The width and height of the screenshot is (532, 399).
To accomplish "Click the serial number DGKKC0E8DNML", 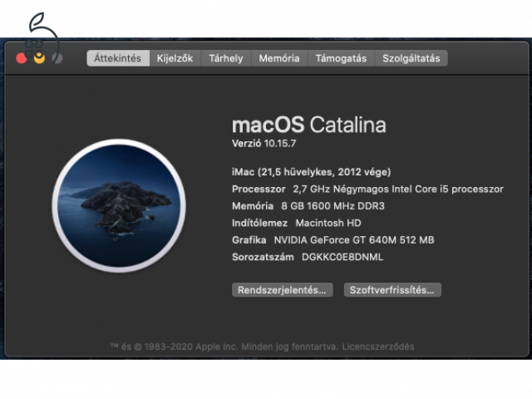I will pyautogui.click(x=342, y=257).
